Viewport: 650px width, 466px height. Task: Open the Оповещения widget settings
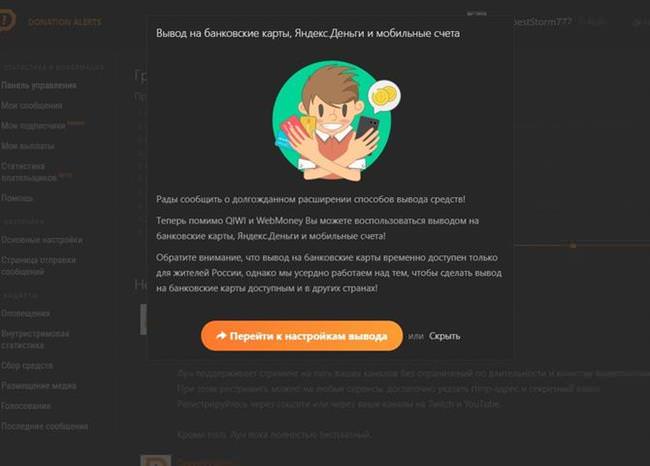point(25,313)
